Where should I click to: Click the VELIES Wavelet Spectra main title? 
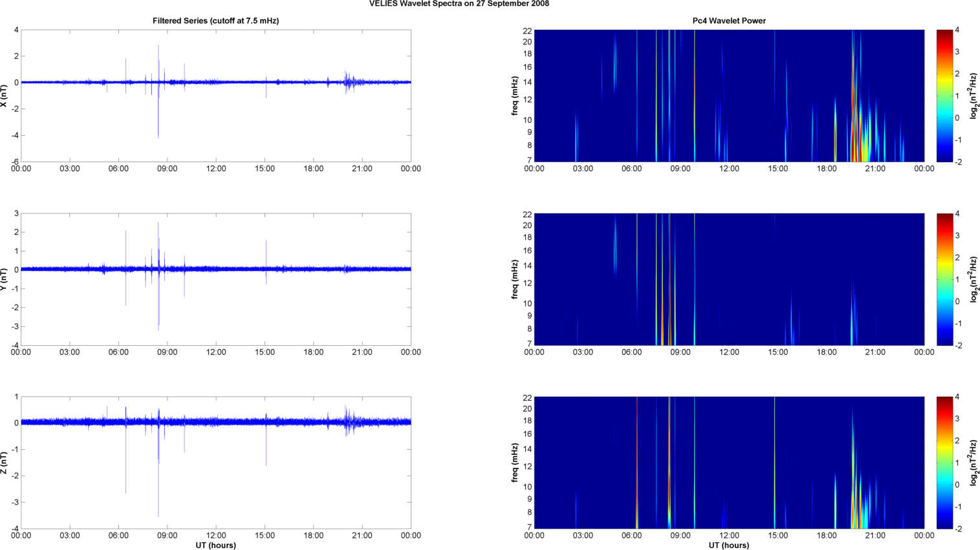point(459,4)
